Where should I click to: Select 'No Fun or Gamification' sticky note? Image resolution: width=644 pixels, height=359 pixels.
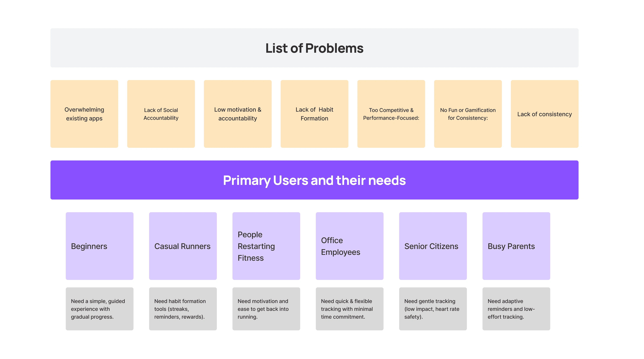[x=468, y=114]
